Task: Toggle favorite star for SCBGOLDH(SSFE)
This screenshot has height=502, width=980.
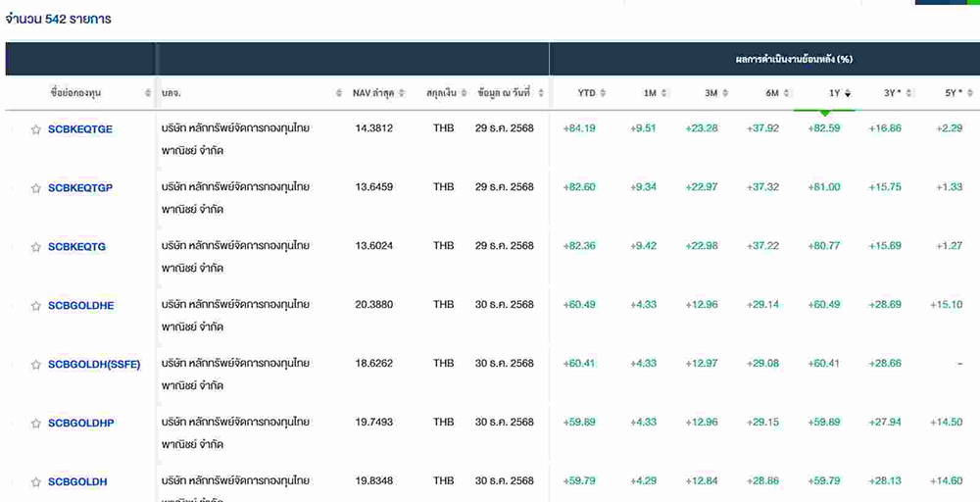Action: click(x=36, y=365)
